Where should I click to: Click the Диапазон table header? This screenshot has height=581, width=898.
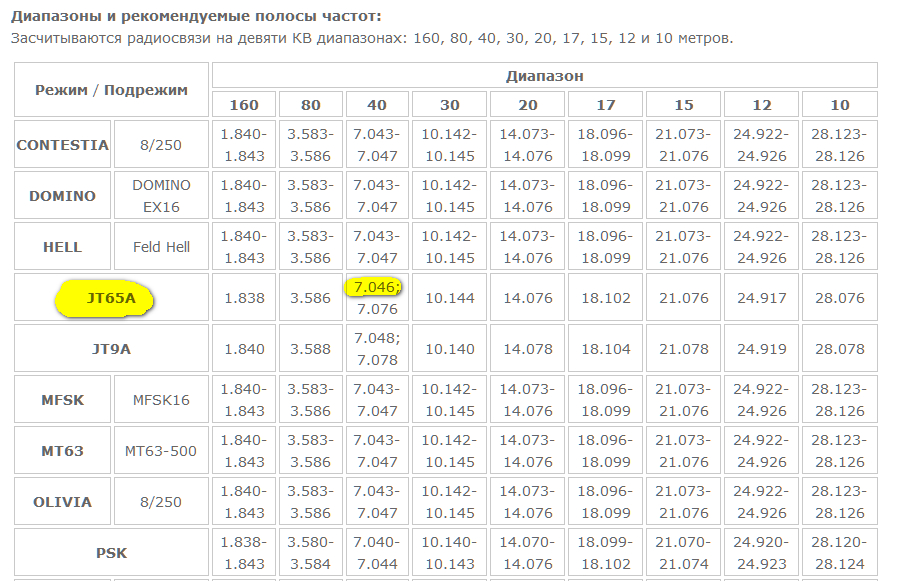pyautogui.click(x=544, y=76)
